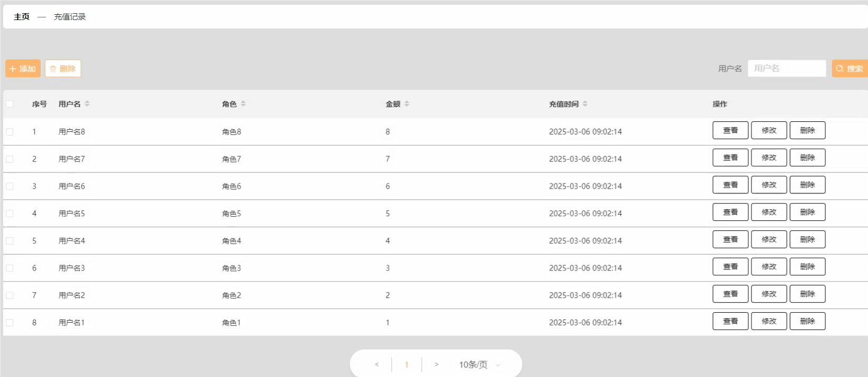Check the row checkbox for 用户名1
Image resolution: width=868 pixels, height=377 pixels.
pyautogui.click(x=9, y=323)
